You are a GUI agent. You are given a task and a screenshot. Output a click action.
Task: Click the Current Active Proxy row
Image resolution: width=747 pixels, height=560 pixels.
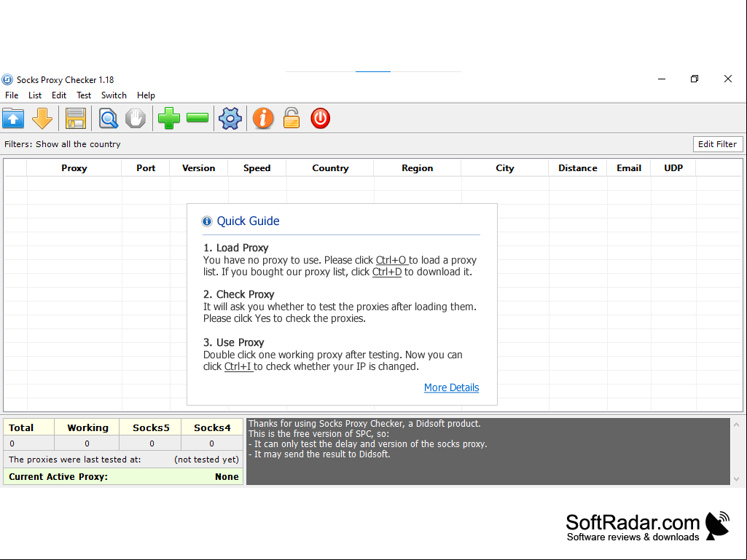click(123, 477)
